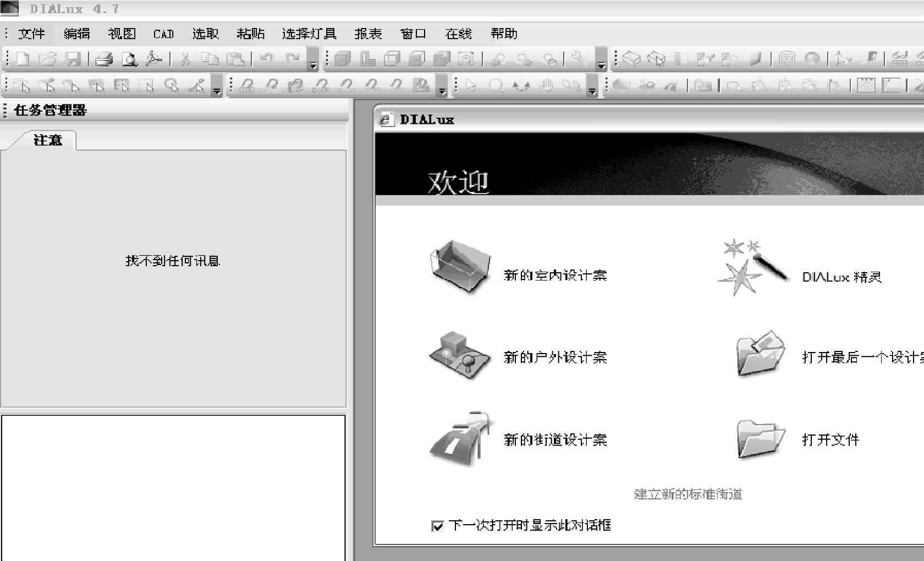Click the sphere icon in the top toolbar
The height and width of the screenshot is (561, 924).
tap(812, 59)
